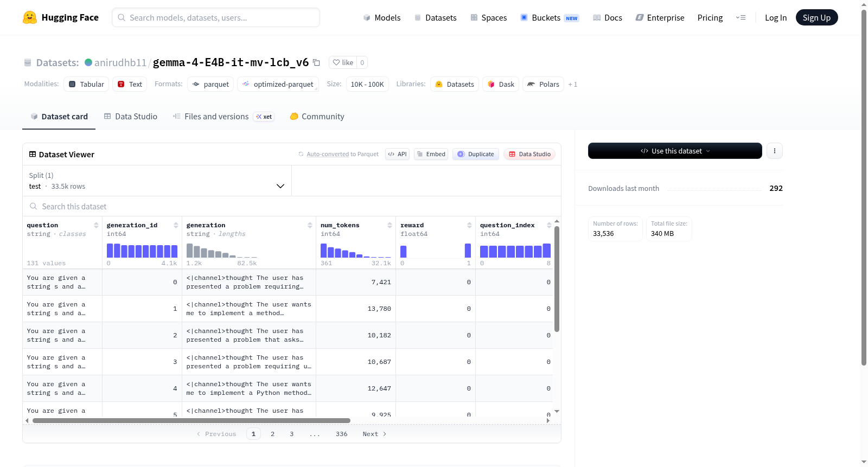
Task: Select the 10K - 100K size tag
Action: [x=367, y=84]
